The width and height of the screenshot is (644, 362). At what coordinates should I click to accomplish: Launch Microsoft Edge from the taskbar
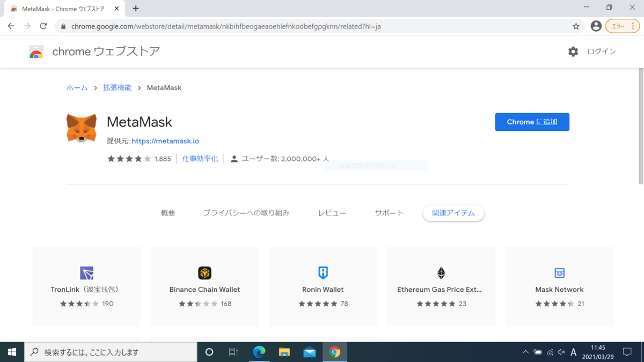point(259,352)
